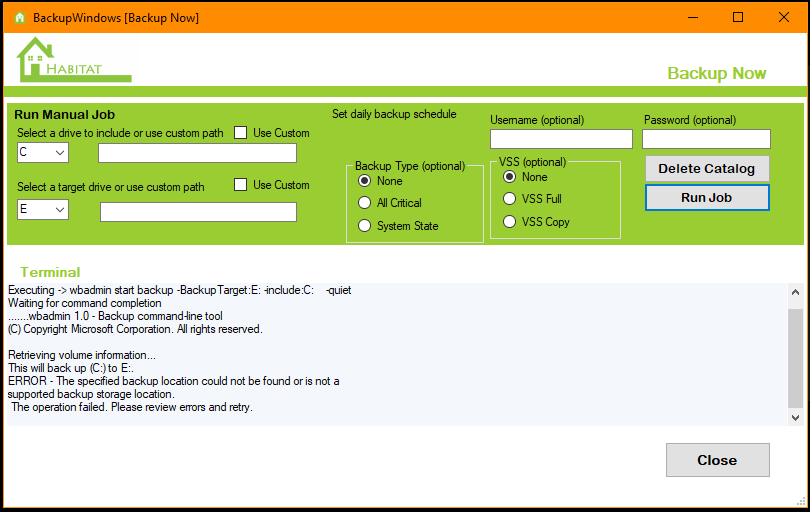Maximize the BackupWindows window
This screenshot has width=810, height=512.
pyautogui.click(x=738, y=17)
